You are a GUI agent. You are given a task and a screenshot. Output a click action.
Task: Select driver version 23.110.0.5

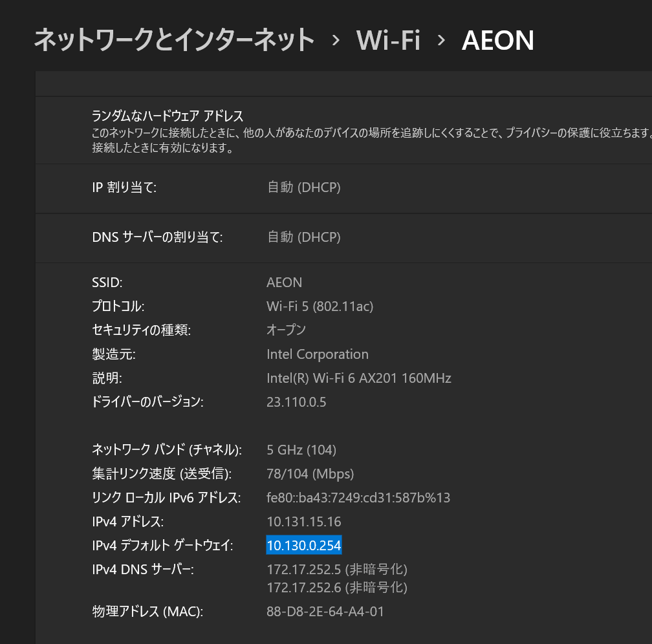(x=296, y=402)
